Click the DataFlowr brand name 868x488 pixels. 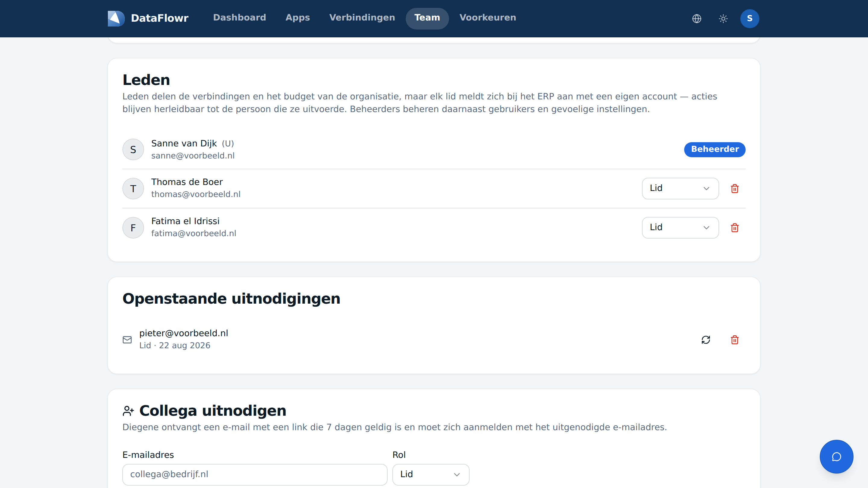159,18
